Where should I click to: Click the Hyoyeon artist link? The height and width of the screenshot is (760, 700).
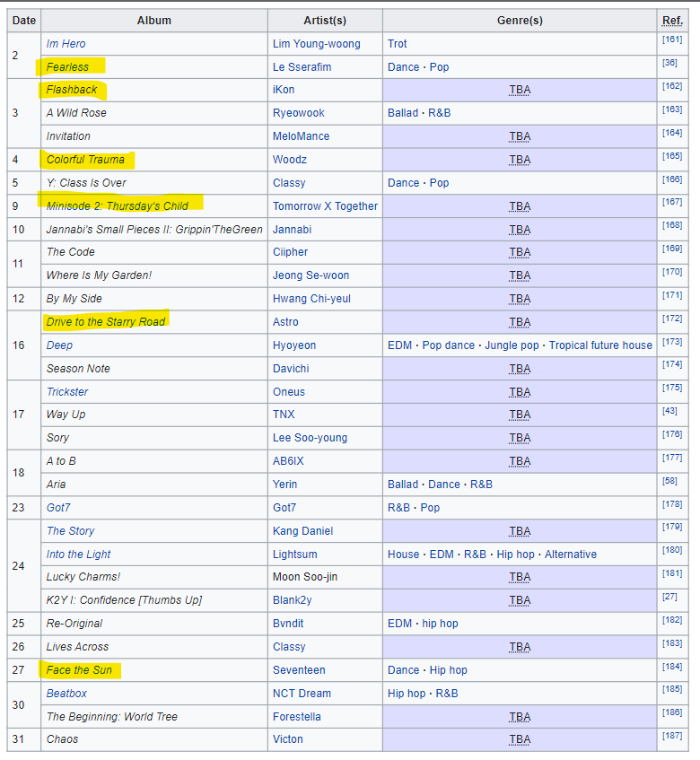coord(294,345)
